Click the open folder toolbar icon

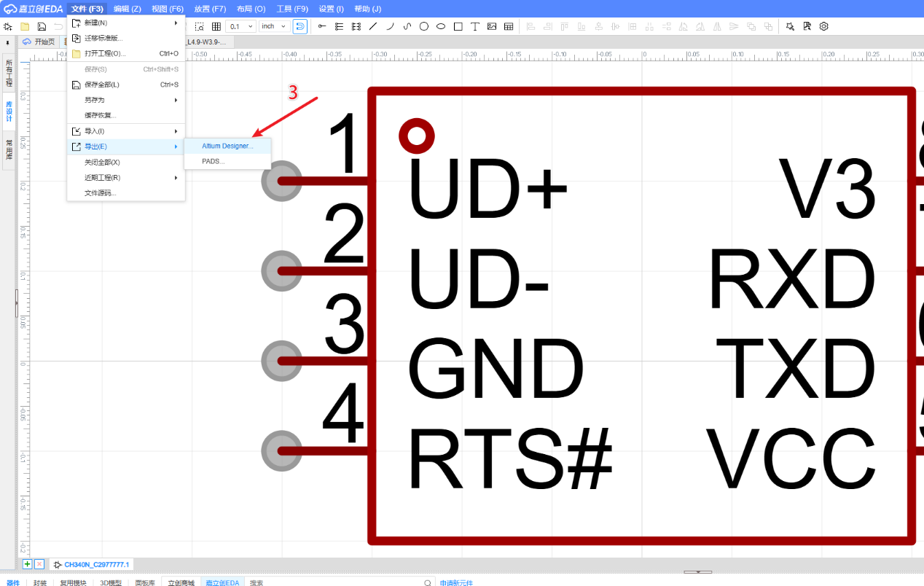click(x=24, y=26)
